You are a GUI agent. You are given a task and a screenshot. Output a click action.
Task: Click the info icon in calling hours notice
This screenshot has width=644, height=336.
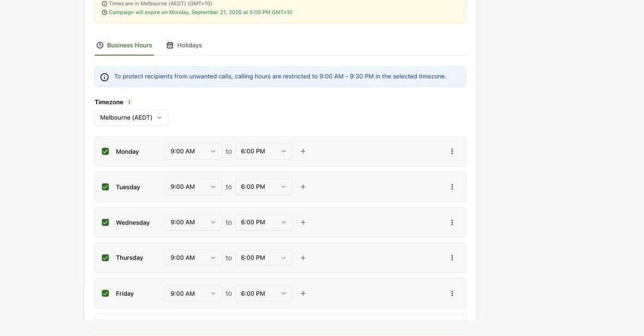(105, 77)
